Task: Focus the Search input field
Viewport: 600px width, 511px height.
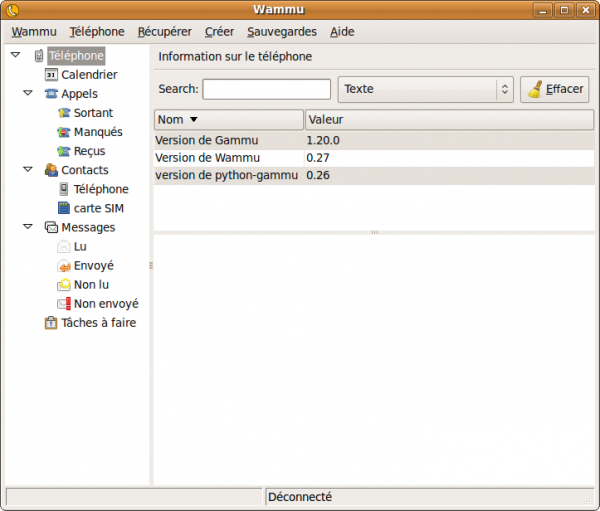Action: (267, 89)
